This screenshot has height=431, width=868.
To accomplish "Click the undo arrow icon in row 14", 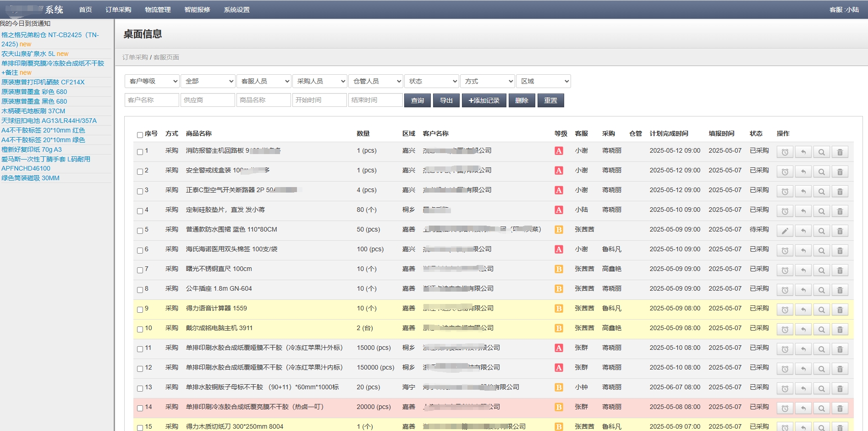I will coord(803,409).
